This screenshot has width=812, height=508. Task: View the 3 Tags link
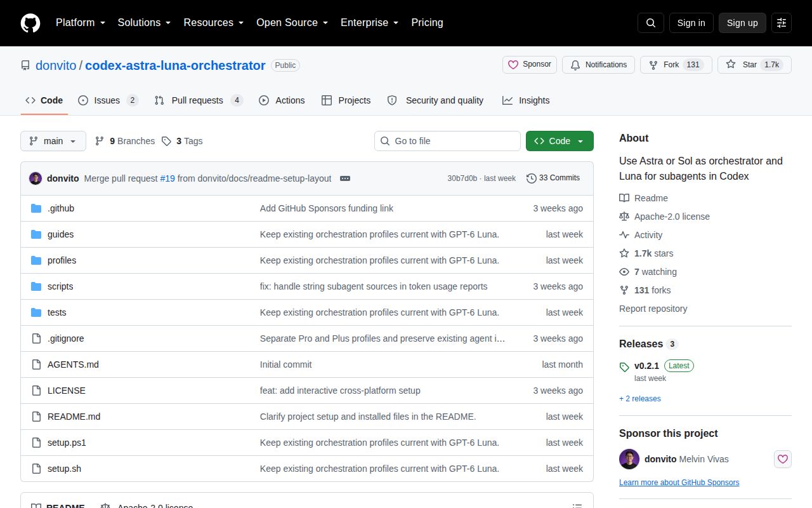[x=182, y=141]
